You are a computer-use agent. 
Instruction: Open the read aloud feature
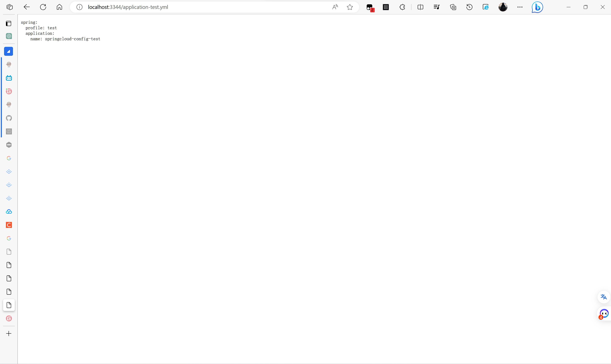pos(335,7)
